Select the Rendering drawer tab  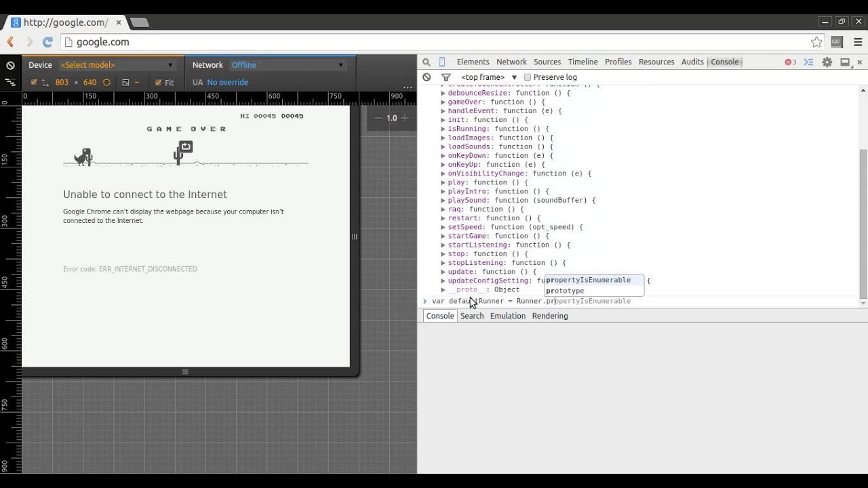[550, 316]
